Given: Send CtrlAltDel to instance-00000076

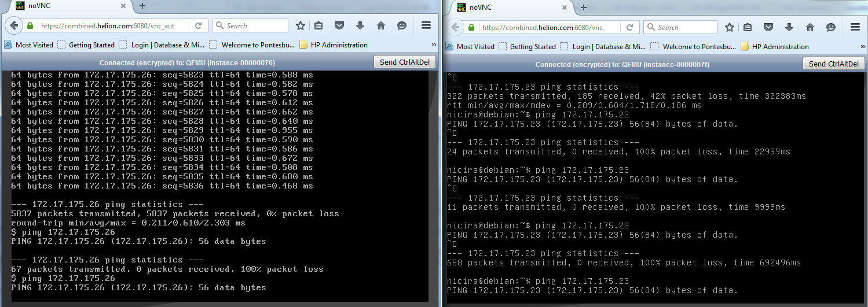Looking at the screenshot, I should point(405,62).
